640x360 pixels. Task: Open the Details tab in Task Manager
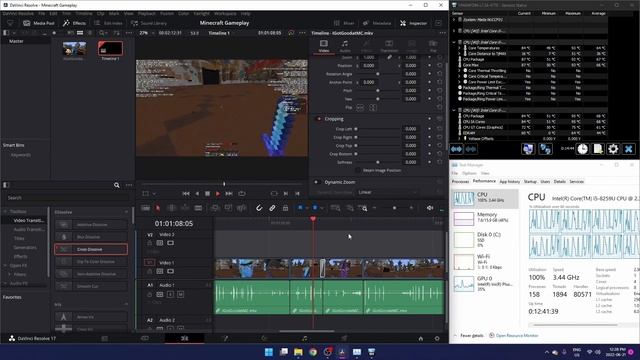pos(560,182)
